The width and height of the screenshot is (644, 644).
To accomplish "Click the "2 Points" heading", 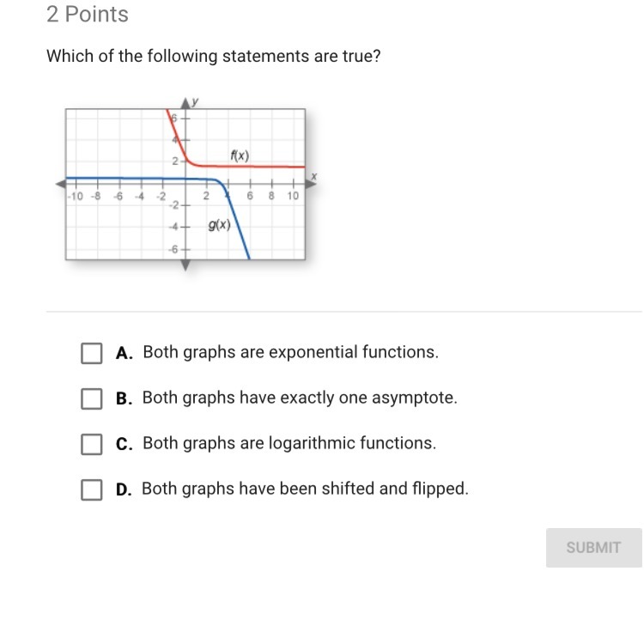I will click(88, 15).
